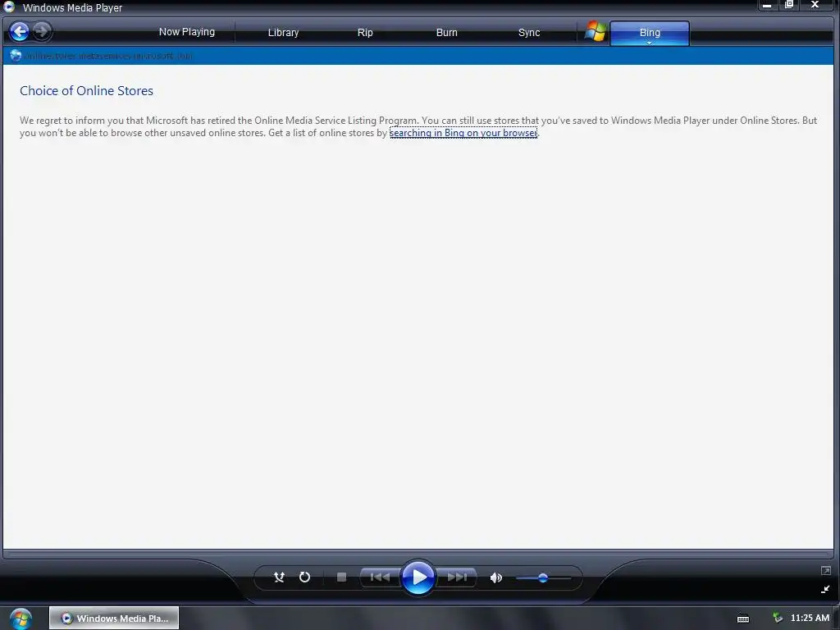Follow the 'searching in Bing on your browser' link
Image resolution: width=840 pixels, height=630 pixels.
tap(463, 133)
